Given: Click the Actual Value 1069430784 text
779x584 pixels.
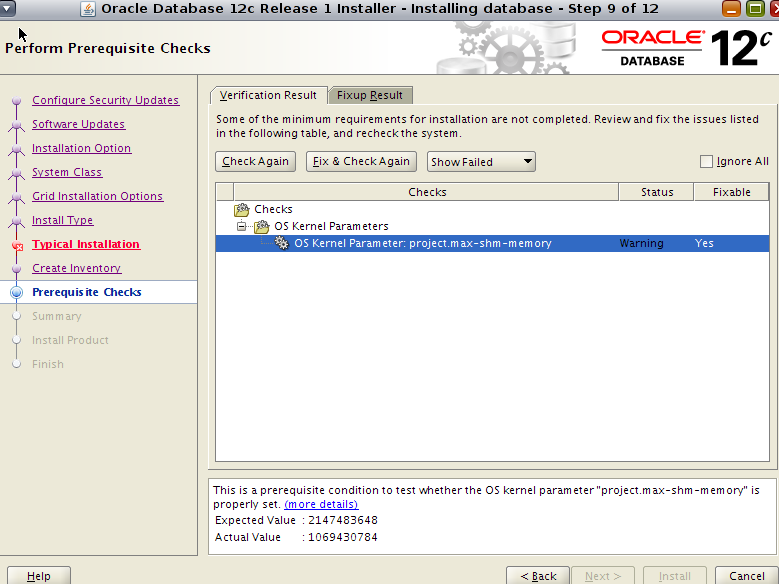Looking at the screenshot, I should pos(296,537).
